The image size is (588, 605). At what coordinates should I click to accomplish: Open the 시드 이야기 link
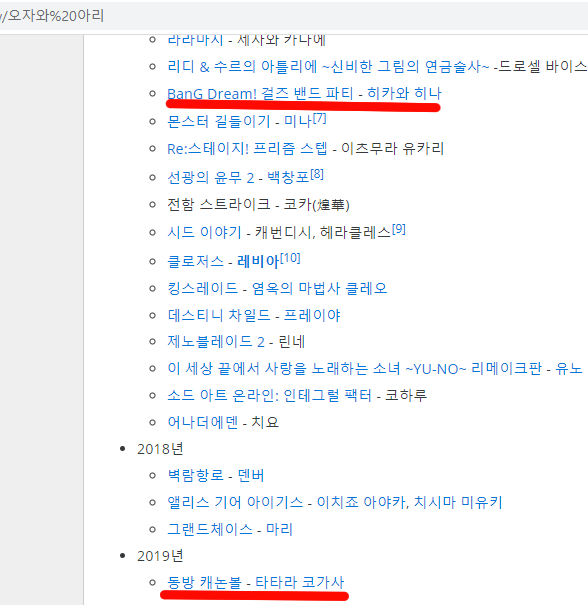coord(204,233)
